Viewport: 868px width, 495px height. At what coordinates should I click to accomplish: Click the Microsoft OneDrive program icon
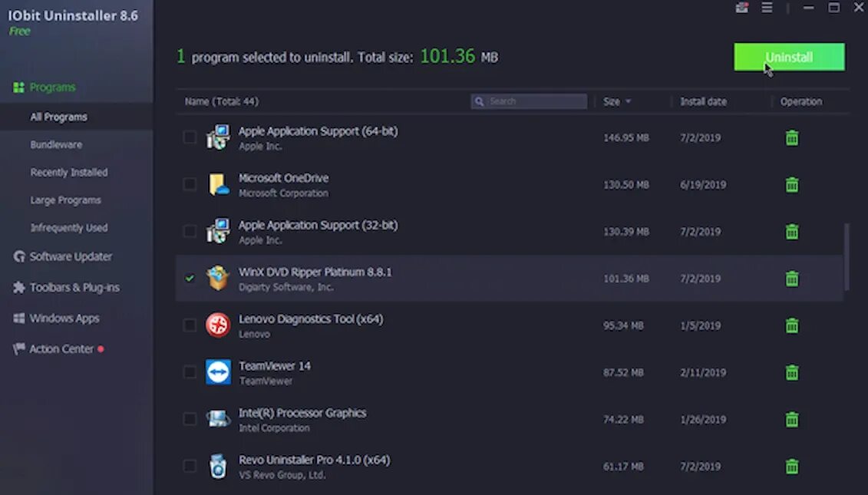tap(218, 184)
